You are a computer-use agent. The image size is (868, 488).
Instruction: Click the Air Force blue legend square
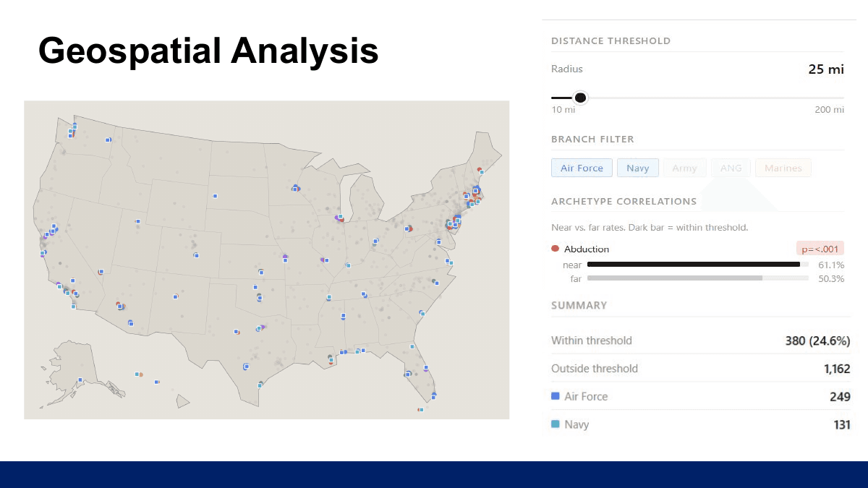coord(555,396)
